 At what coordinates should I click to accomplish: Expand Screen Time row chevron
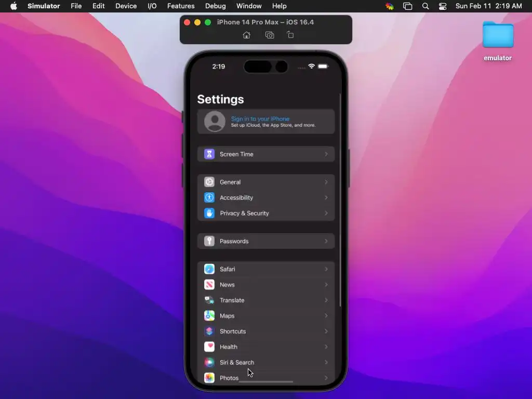326,154
